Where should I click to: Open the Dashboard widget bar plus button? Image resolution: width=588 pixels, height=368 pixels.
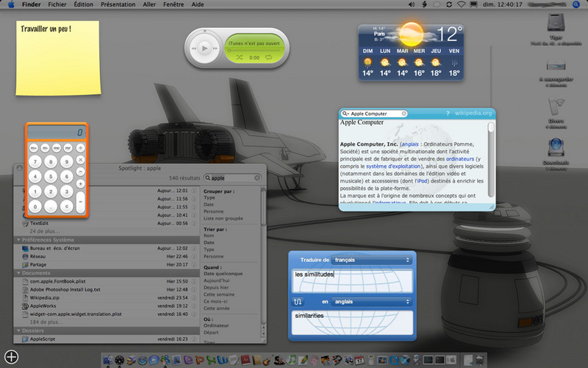coord(11,357)
